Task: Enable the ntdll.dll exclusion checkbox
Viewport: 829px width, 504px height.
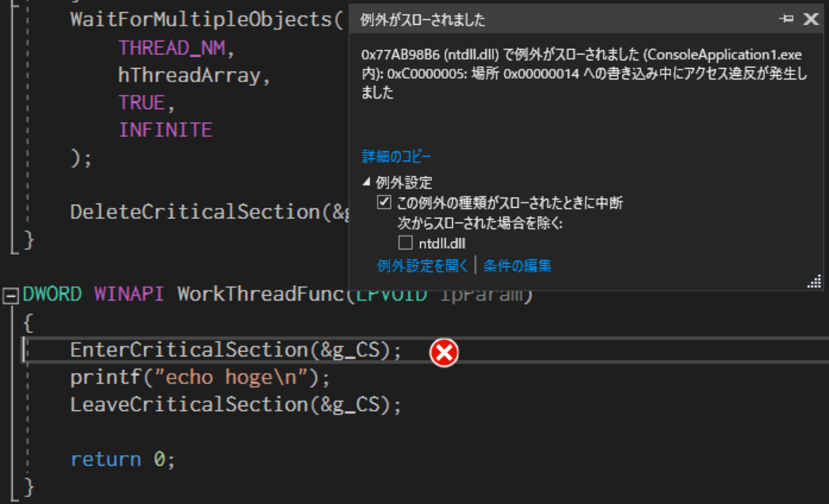Action: 406,243
